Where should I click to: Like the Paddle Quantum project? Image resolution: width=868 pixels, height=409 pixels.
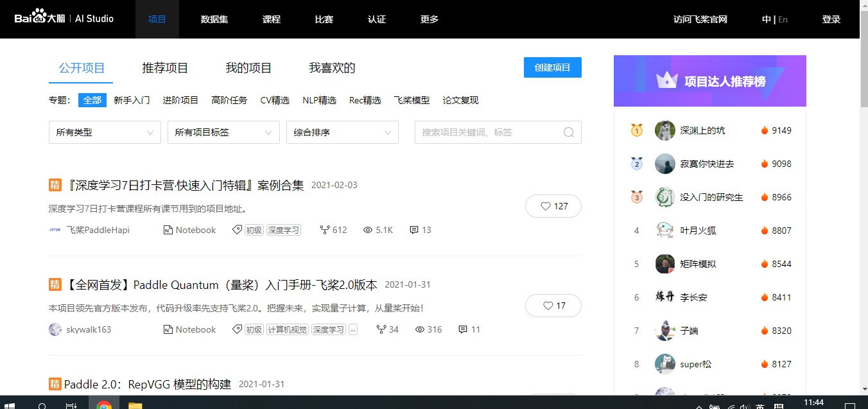[553, 306]
